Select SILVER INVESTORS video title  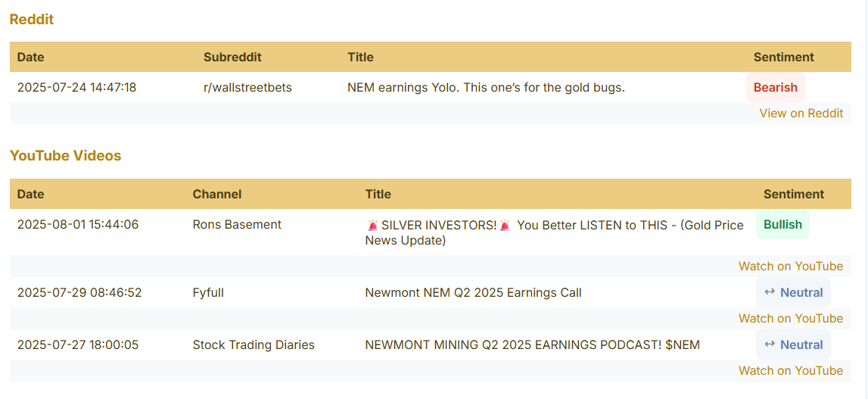pos(554,232)
